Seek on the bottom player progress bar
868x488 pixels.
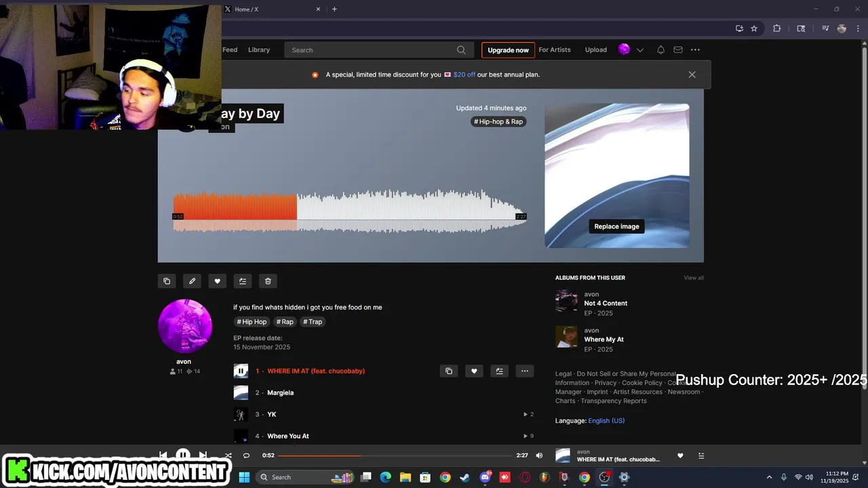[x=395, y=455]
